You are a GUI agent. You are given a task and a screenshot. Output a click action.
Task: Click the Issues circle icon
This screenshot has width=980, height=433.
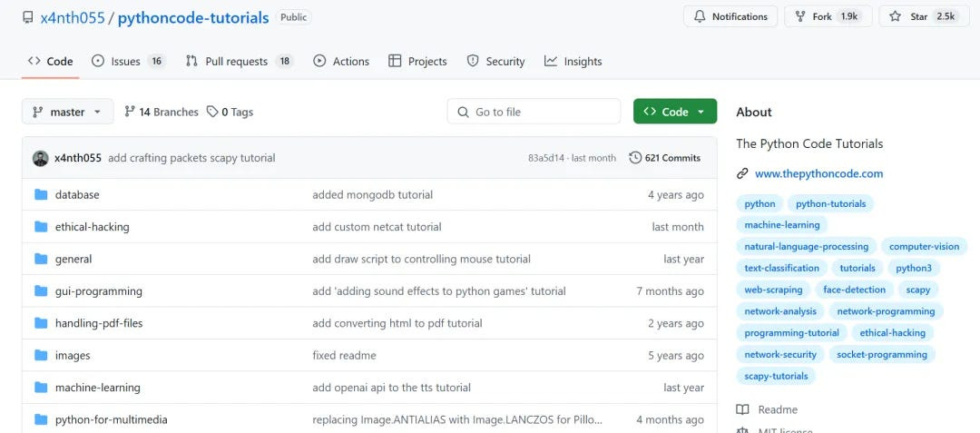98,61
